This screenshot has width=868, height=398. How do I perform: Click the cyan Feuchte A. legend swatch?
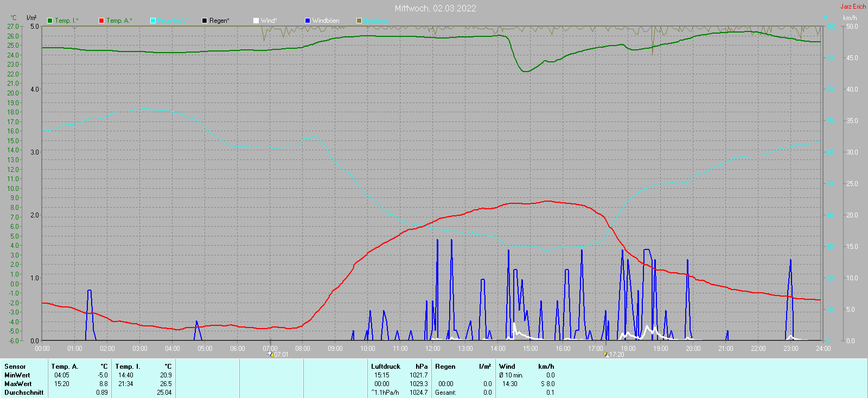[x=153, y=21]
